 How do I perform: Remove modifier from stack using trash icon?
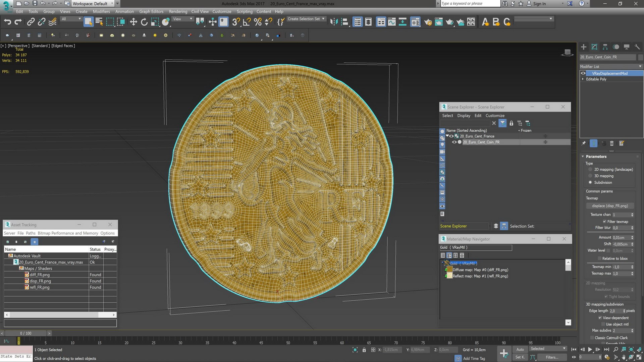(612, 143)
